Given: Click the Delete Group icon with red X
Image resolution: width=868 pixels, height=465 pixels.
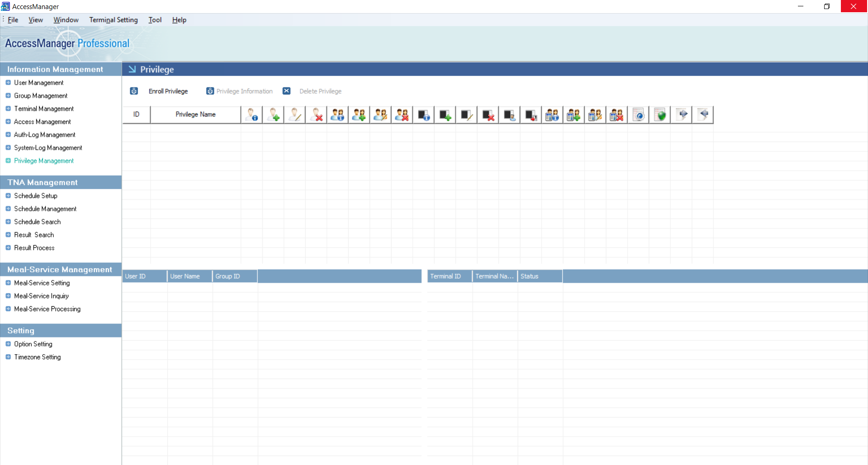Looking at the screenshot, I should (x=402, y=114).
